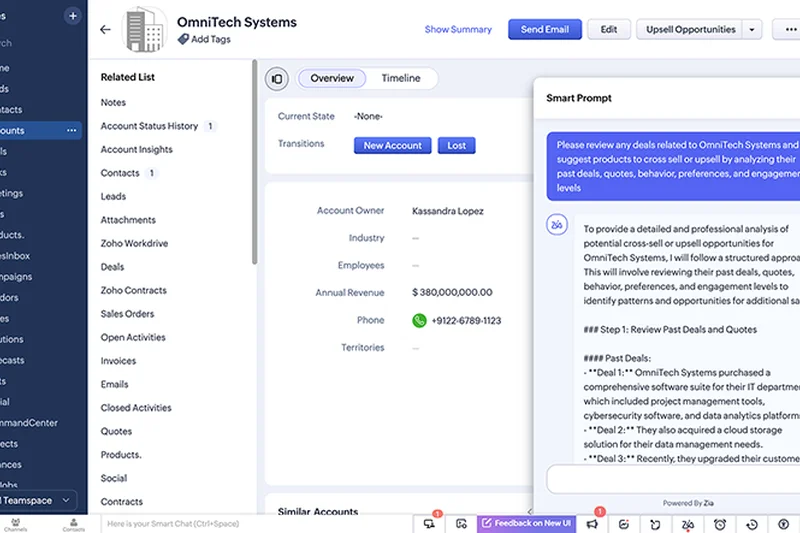This screenshot has width=800, height=533.
Task: Click the Add Tags label
Action: [x=211, y=39]
